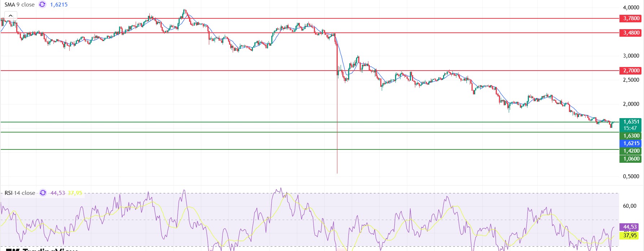Click the green 1,4200 support price label
The width and height of the screenshot is (644, 251).
[x=630, y=151]
